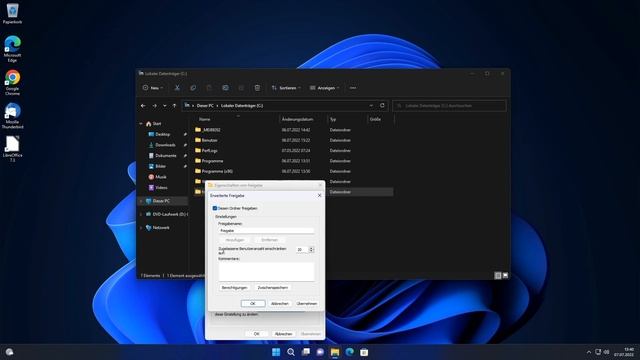Image resolution: width=640 pixels, height=360 pixels.
Task: Select Bilder in the navigation pane
Action: 160,166
